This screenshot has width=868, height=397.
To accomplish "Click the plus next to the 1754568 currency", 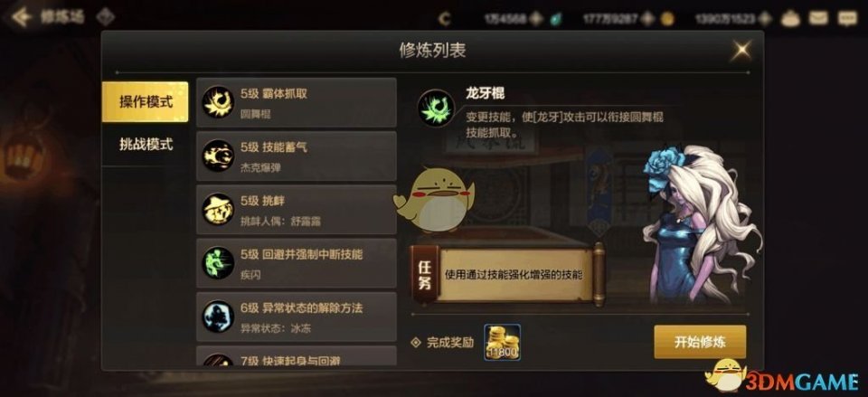I will pyautogui.click(x=535, y=19).
